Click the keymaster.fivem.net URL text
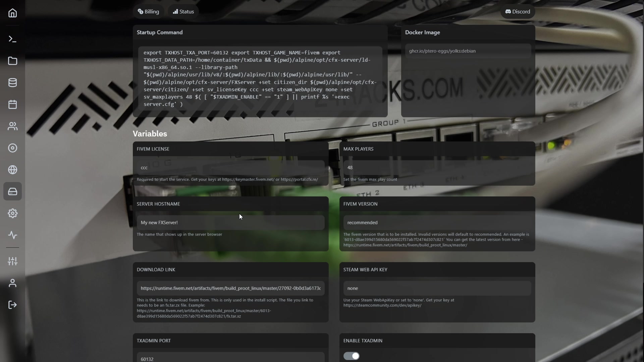The height and width of the screenshot is (362, 644). [248, 179]
